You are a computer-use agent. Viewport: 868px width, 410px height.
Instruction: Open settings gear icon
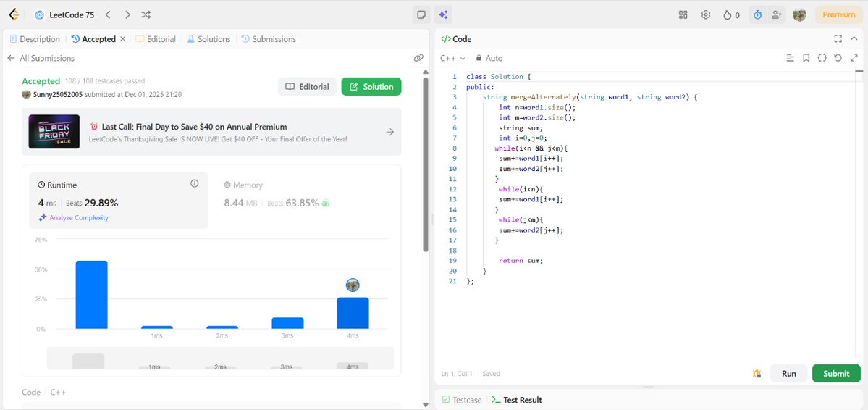coord(706,15)
